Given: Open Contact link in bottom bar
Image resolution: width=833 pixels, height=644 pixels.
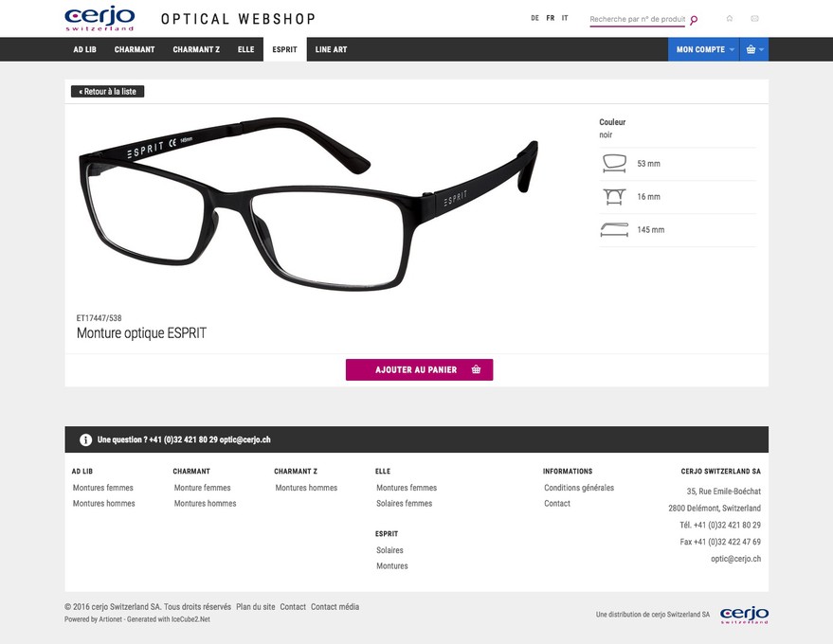Looking at the screenshot, I should [293, 606].
